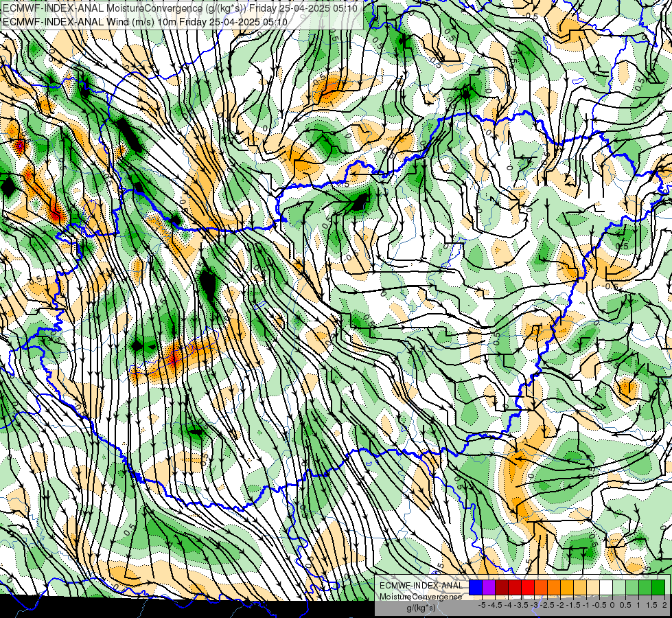Pick the bright red swatch between -3.5 and -3
672x618 pixels.
528,588
